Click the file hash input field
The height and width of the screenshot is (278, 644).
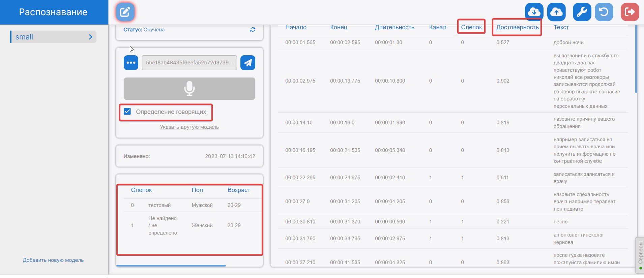coord(189,63)
